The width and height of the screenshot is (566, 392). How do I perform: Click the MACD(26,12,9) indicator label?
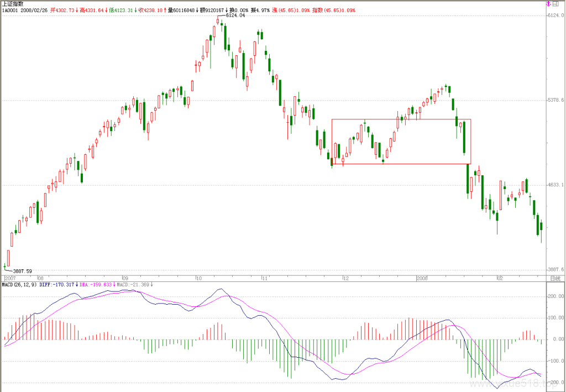pyautogui.click(x=20, y=285)
